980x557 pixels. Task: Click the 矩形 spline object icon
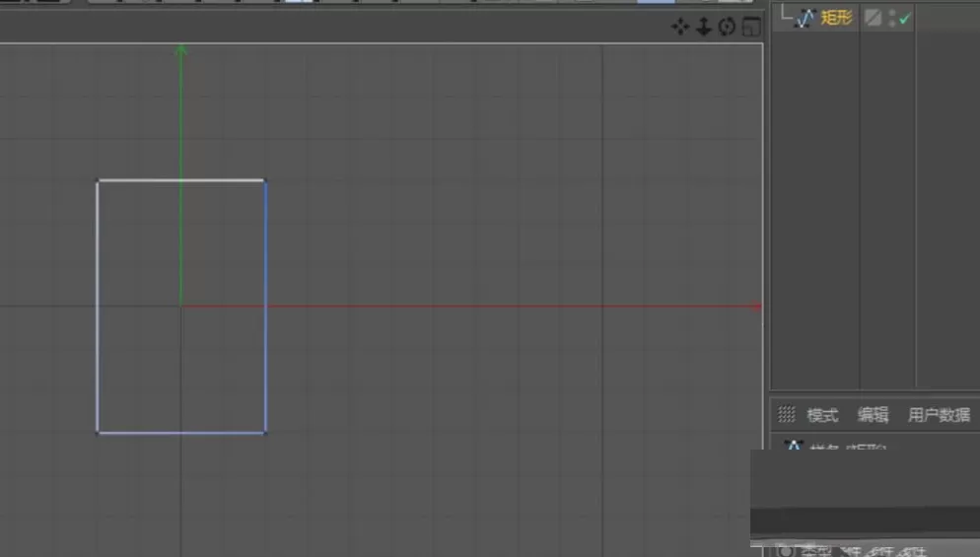[x=805, y=18]
